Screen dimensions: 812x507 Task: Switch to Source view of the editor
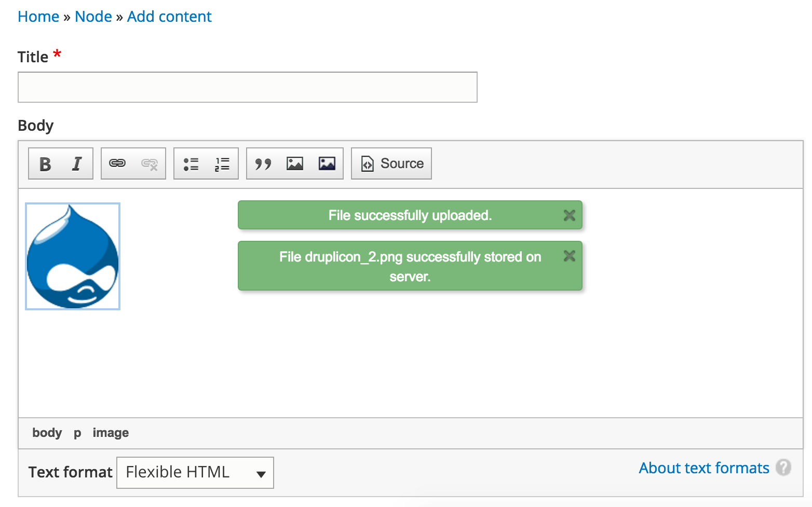tap(391, 163)
